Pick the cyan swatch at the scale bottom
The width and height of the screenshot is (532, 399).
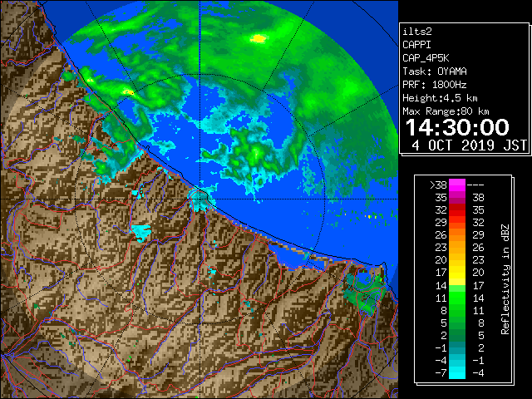pos(457,373)
